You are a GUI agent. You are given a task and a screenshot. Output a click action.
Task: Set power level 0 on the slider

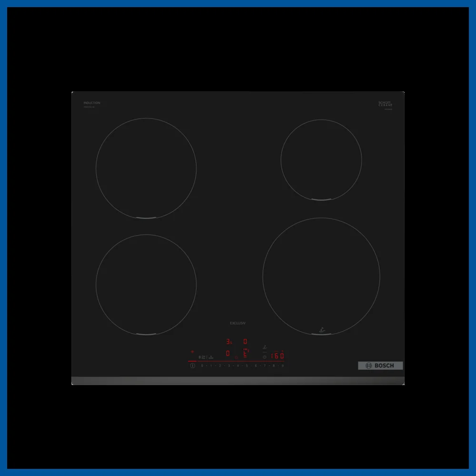coord(202,366)
